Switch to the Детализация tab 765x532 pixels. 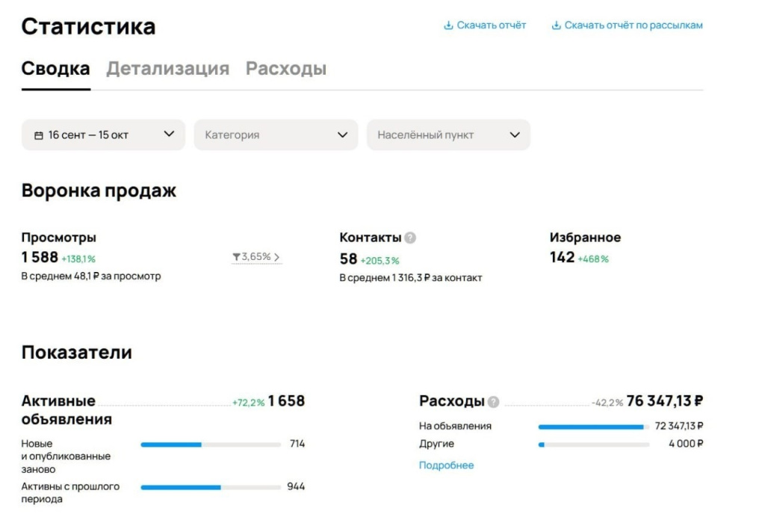click(x=168, y=68)
